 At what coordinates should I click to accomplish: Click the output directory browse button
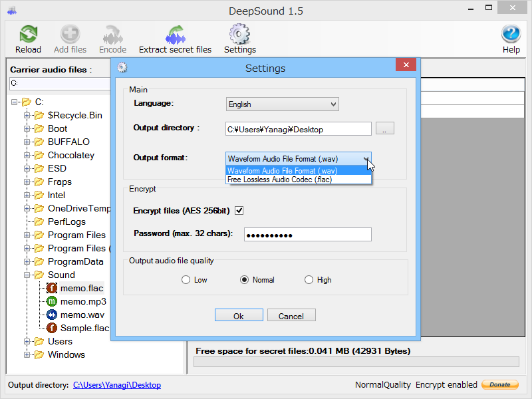pos(385,128)
